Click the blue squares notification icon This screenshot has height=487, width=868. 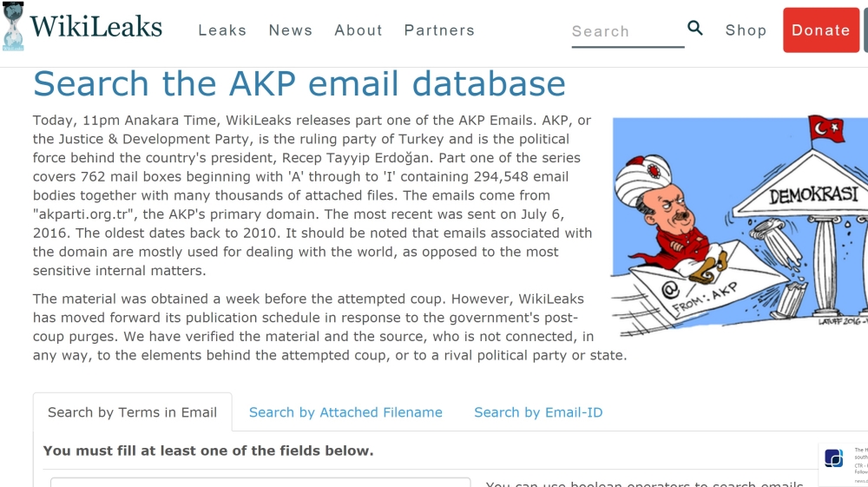pos(834,458)
